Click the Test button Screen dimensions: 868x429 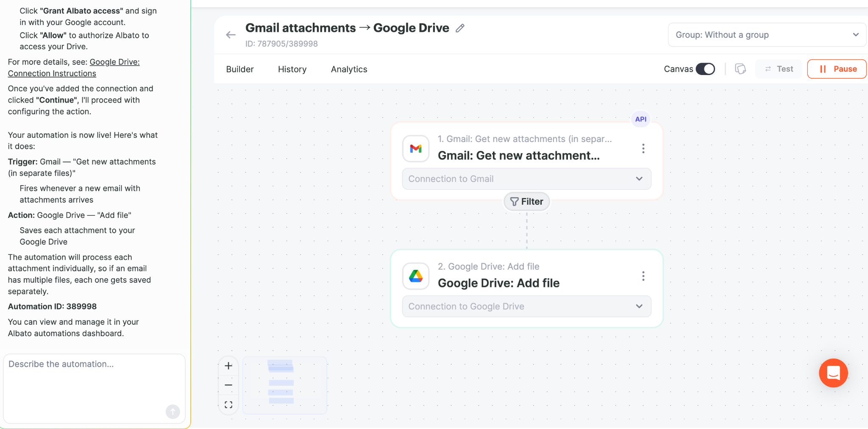(x=779, y=69)
